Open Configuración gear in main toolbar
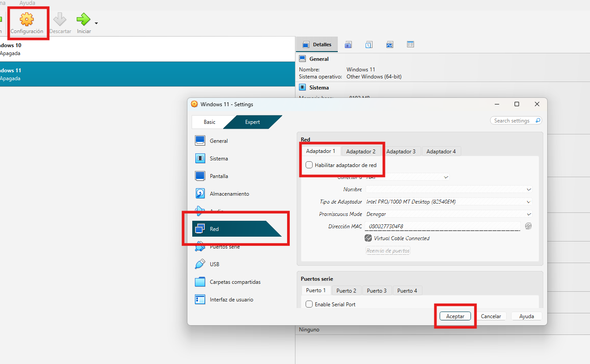The height and width of the screenshot is (364, 590). click(27, 20)
